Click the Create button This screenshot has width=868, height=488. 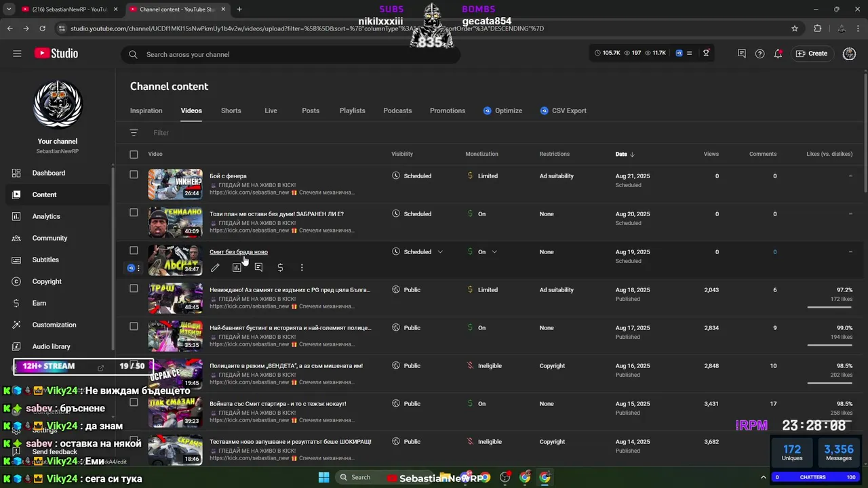click(812, 54)
